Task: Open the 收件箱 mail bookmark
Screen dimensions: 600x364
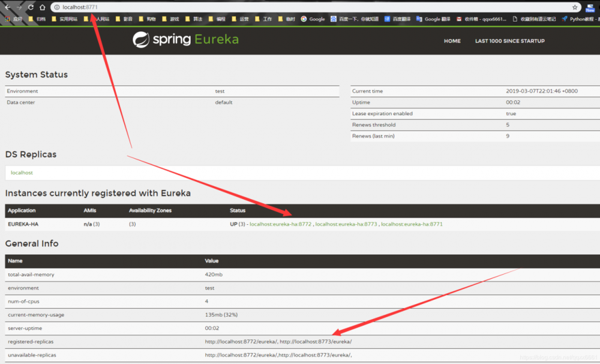Action: (x=481, y=19)
